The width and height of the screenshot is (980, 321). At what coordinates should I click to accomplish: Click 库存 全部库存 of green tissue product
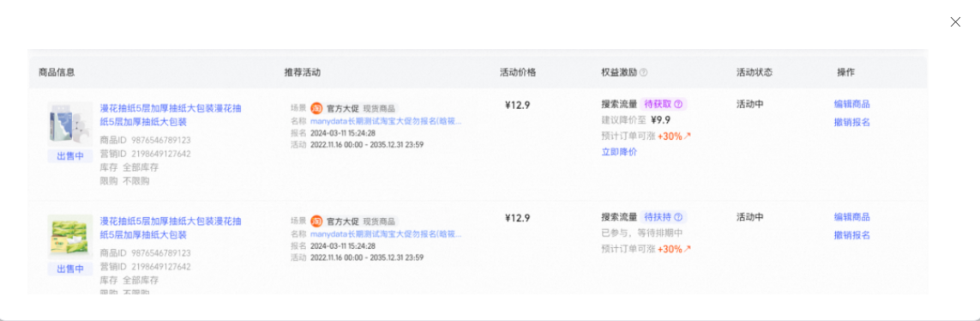pyautogui.click(x=129, y=281)
